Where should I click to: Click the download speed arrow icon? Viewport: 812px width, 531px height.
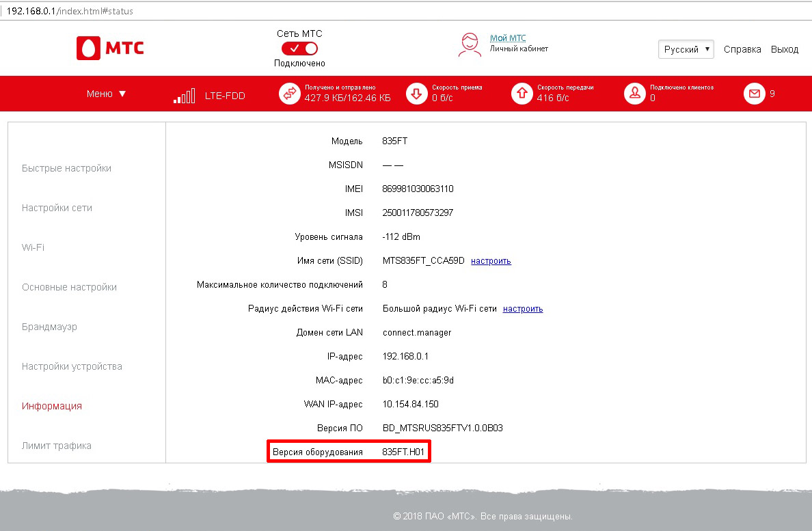coord(416,94)
